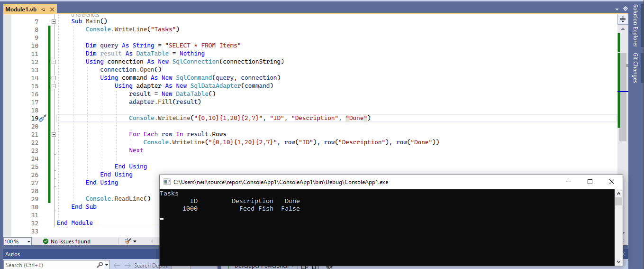Close the Module1.vb tab

(52, 9)
